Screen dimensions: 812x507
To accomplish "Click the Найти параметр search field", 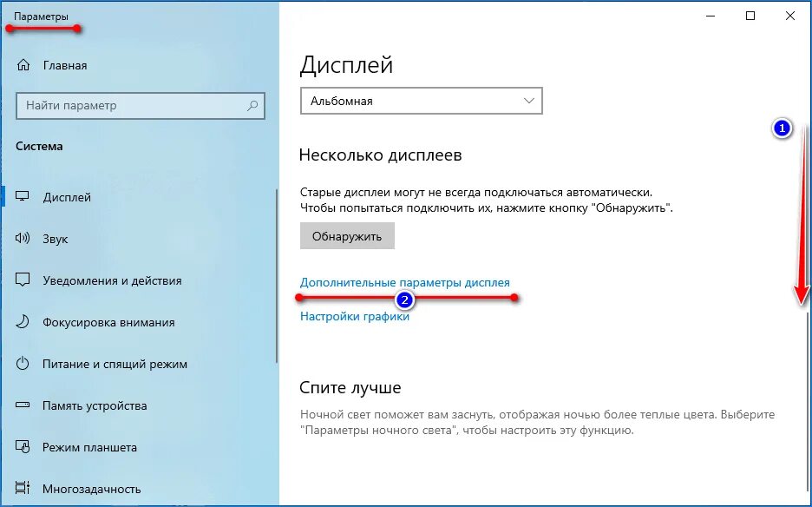I will tap(141, 106).
